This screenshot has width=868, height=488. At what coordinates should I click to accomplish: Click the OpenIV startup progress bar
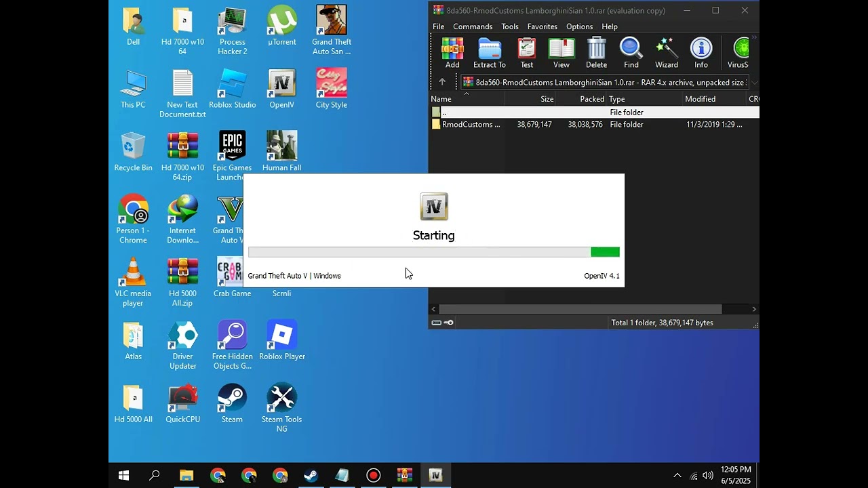tap(434, 252)
